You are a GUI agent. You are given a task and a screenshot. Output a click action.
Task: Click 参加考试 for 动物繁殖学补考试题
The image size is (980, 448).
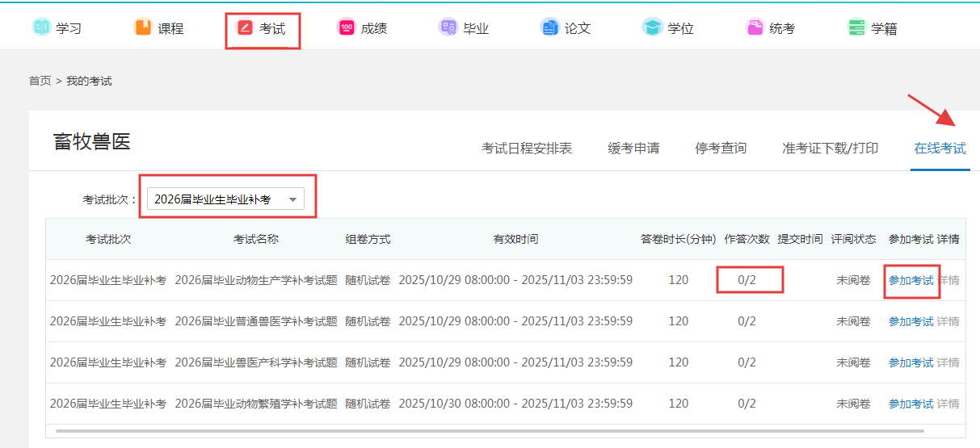coord(911,404)
